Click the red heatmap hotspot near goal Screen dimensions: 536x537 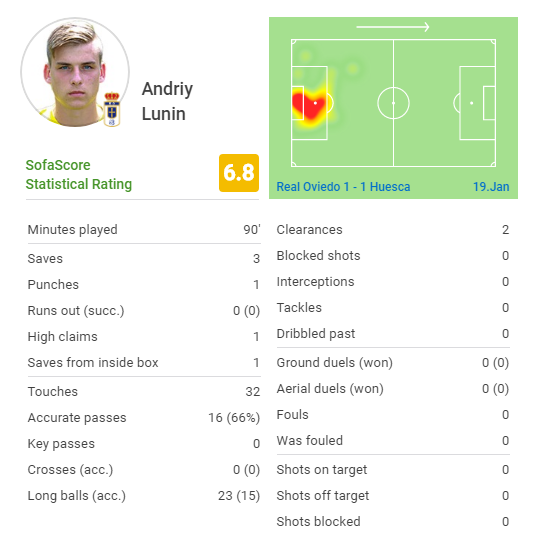click(x=308, y=104)
